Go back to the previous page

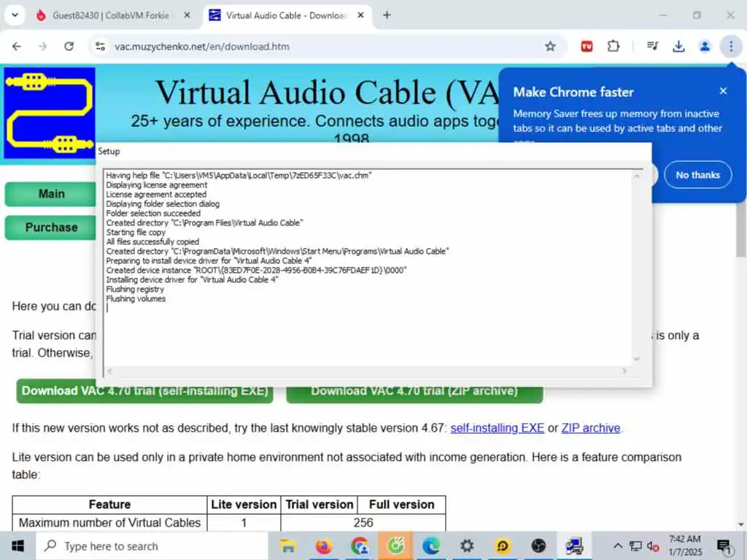click(x=17, y=46)
